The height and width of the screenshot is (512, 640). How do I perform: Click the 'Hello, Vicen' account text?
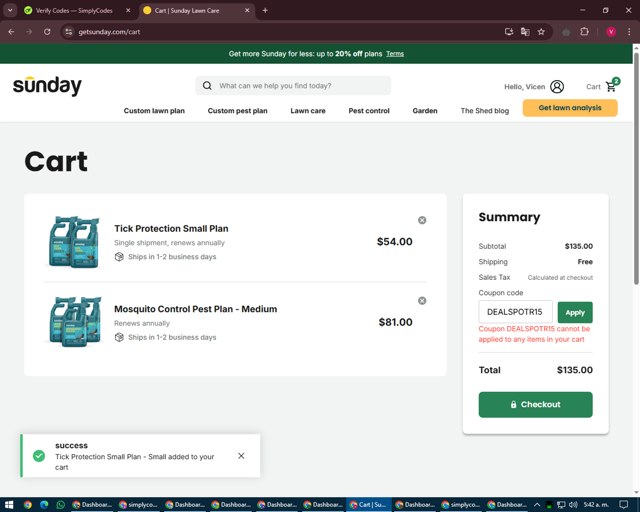click(x=524, y=87)
